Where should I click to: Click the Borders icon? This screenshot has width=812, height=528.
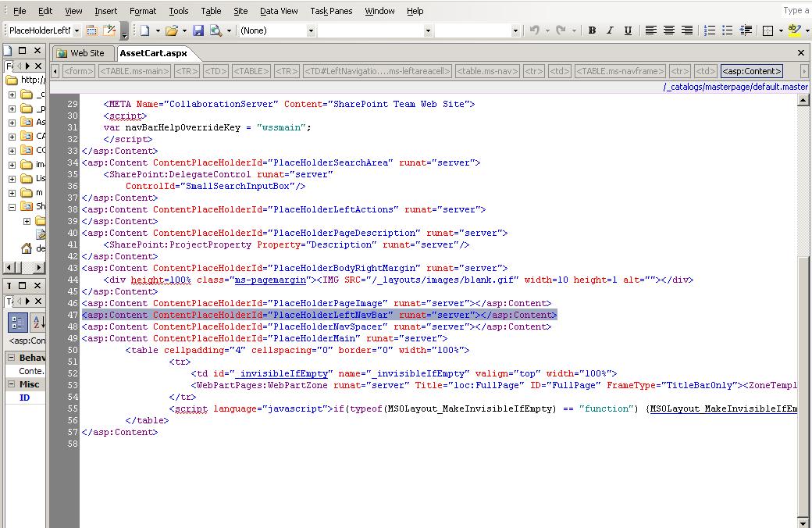tap(768, 30)
